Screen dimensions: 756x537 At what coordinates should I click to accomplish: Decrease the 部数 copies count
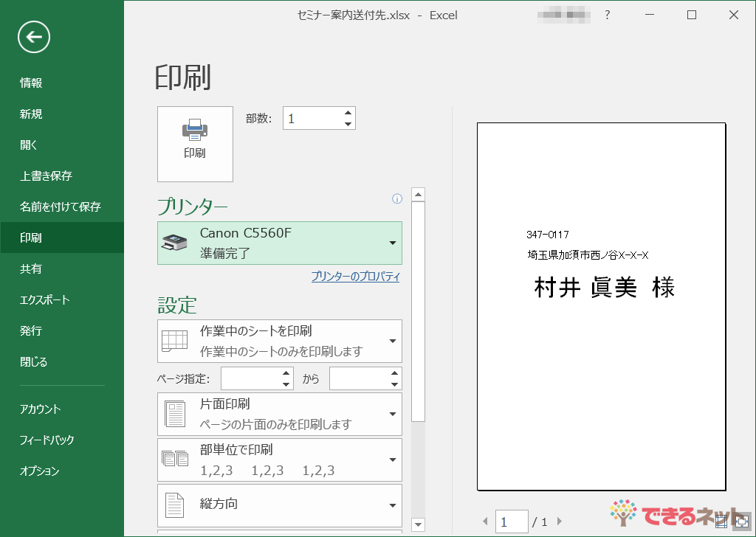pos(348,124)
